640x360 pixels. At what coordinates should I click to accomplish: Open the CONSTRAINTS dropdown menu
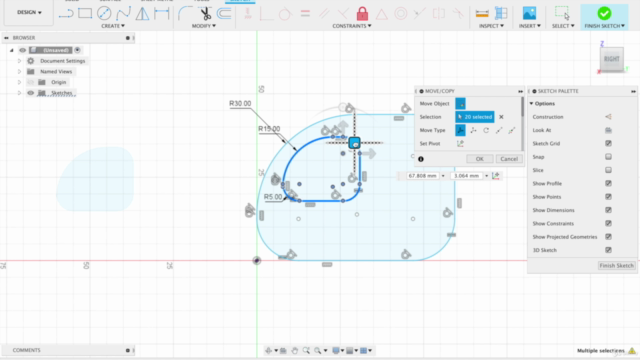point(352,26)
